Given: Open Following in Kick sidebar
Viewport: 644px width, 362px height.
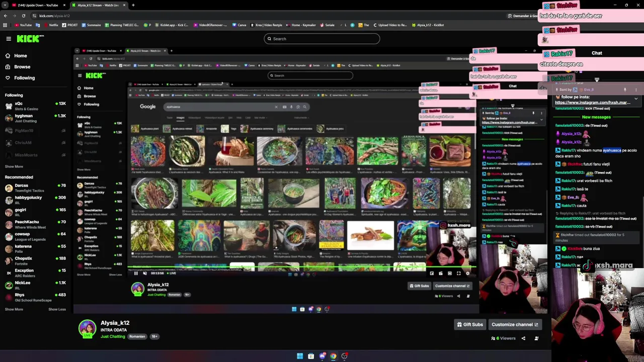Looking at the screenshot, I should click(24, 78).
